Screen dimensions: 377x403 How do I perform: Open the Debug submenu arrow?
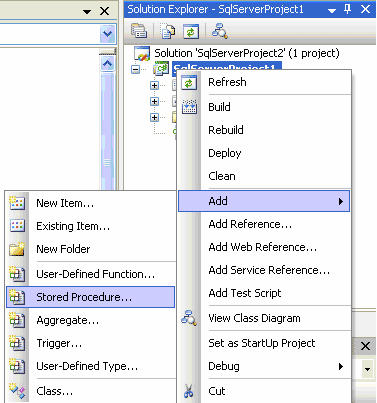340,366
